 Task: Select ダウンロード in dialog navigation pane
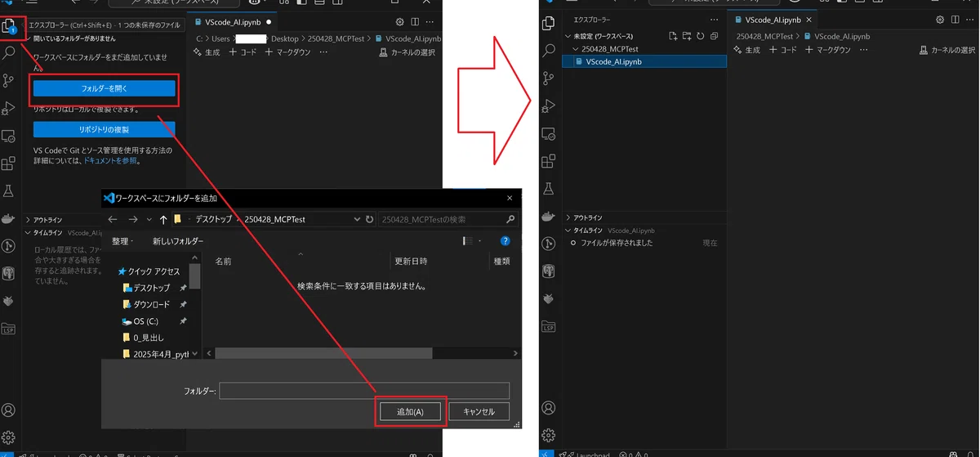[x=151, y=304]
